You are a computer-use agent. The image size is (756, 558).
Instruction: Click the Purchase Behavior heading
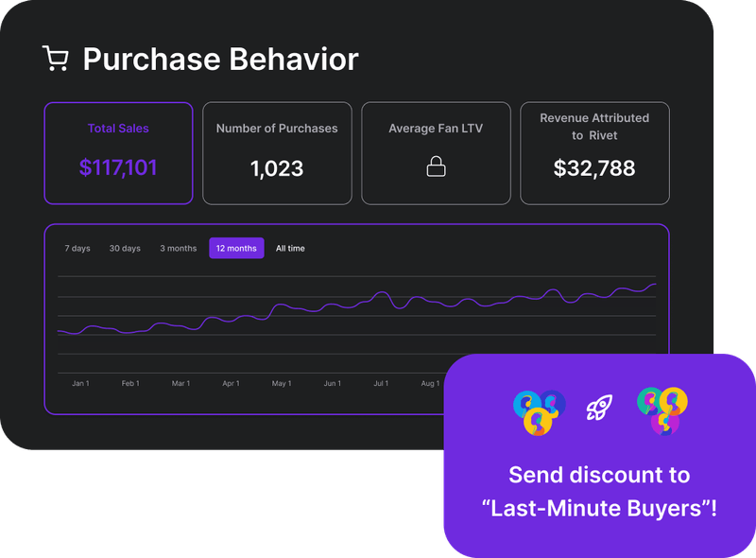tap(221, 59)
